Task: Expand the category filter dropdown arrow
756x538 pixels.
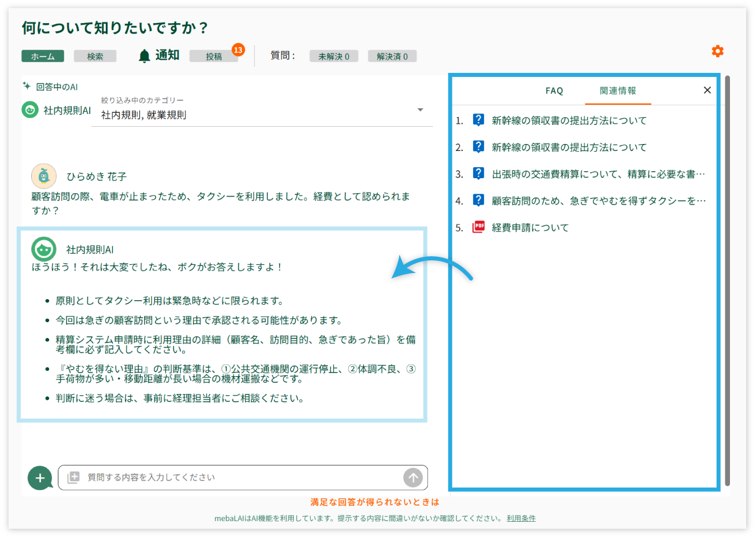Action: [421, 110]
